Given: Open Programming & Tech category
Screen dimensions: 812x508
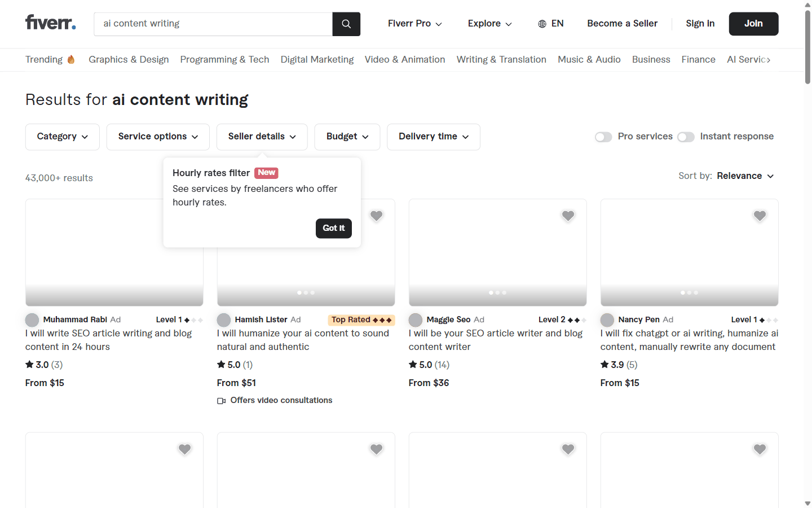Looking at the screenshot, I should pyautogui.click(x=224, y=60).
